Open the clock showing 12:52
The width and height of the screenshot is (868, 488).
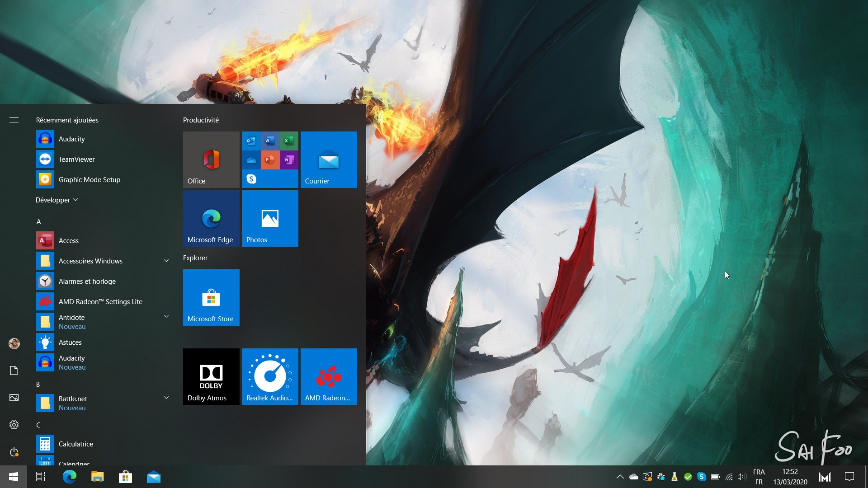pos(790,477)
